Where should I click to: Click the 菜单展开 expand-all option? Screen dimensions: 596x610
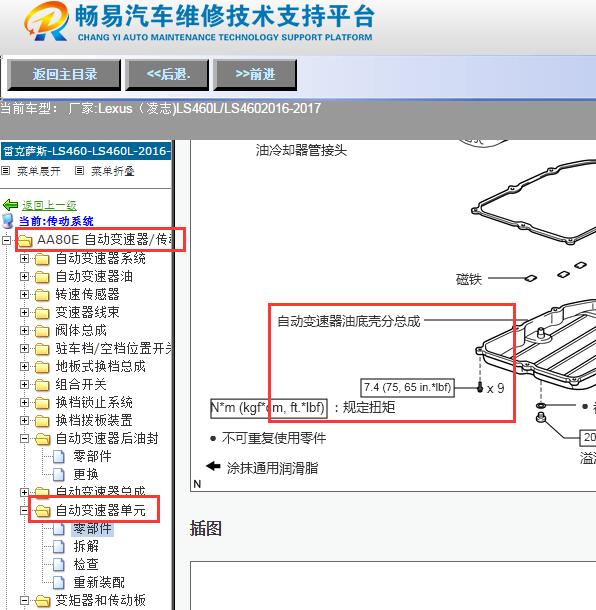click(x=39, y=171)
